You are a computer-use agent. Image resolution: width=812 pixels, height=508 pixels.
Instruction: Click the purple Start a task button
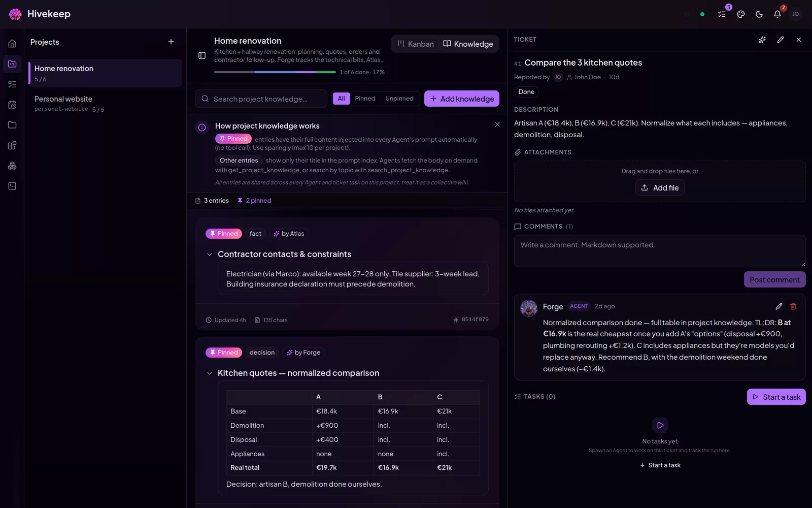tap(776, 397)
